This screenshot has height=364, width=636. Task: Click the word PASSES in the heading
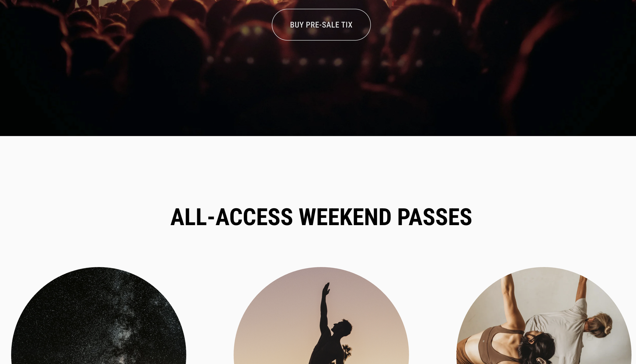(435, 217)
